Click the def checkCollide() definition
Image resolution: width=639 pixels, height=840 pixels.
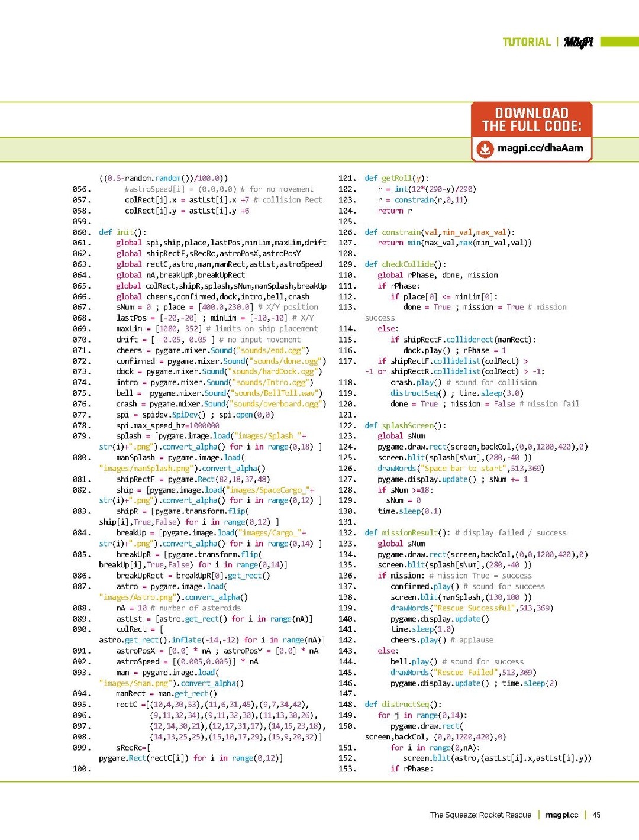click(405, 264)
